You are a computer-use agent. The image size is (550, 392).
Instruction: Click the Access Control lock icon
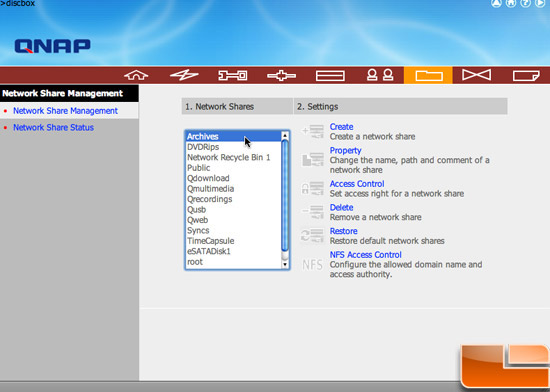point(313,189)
